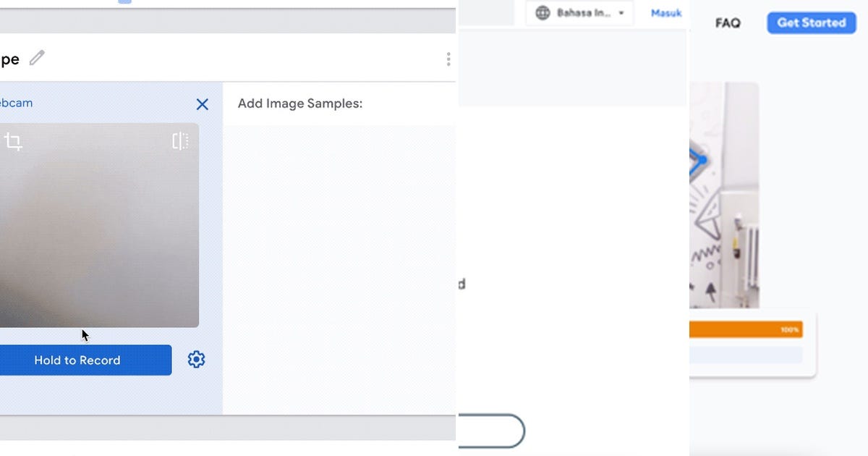Open the FAQ page
Viewport: 868px width, 456px height.
coord(727,23)
